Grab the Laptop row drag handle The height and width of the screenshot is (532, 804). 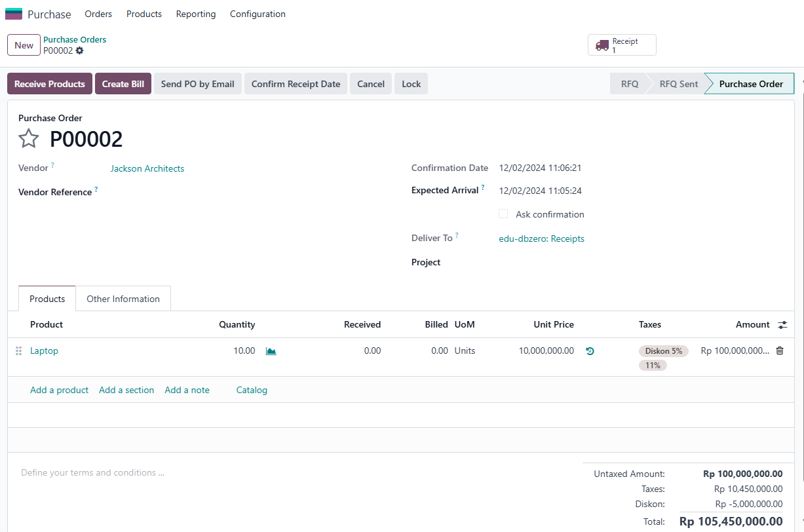tap(18, 351)
